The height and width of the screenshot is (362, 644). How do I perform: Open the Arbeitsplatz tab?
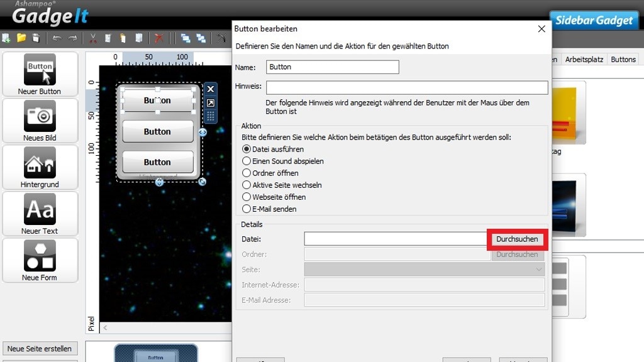[584, 60]
